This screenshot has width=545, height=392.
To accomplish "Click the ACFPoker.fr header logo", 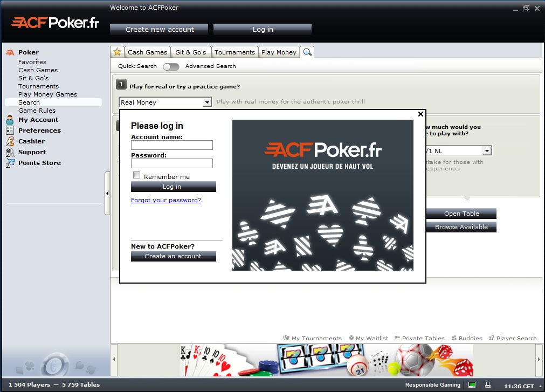I will [x=56, y=23].
